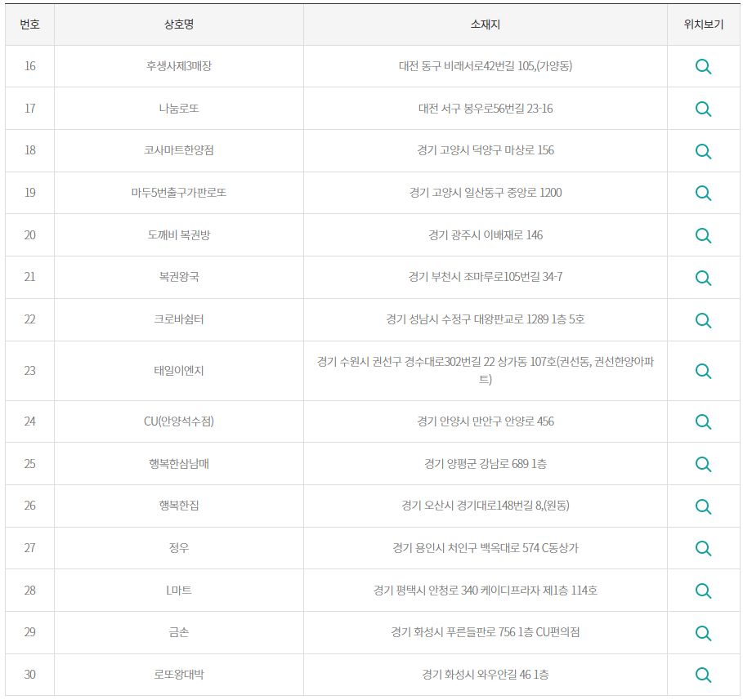Viewport: 743px width, 700px height.
Task: Select store name 복권왕국
Action: tap(179, 277)
